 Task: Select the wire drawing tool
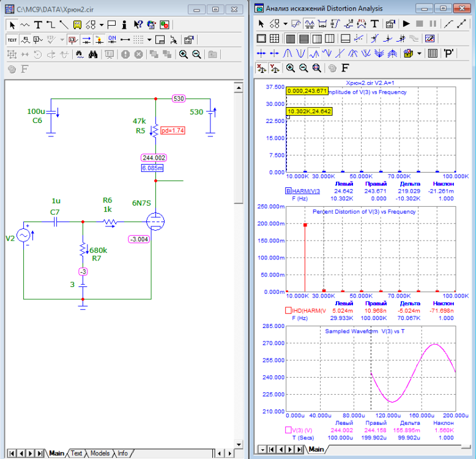(x=51, y=25)
